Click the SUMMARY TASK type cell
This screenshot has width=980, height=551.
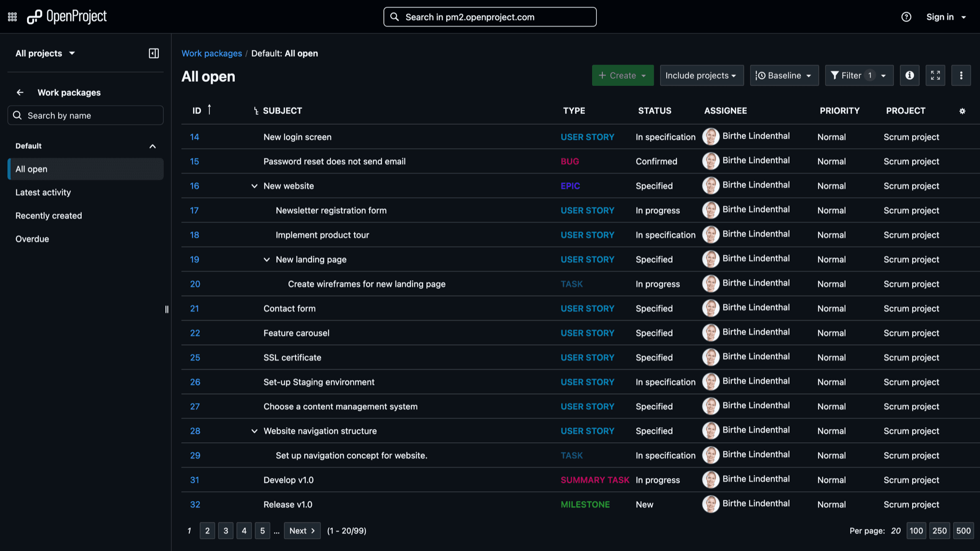(595, 480)
